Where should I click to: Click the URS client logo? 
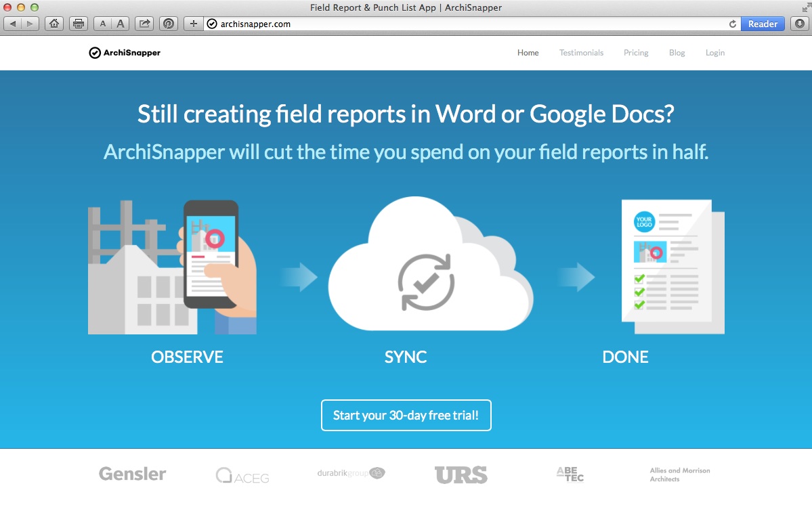(461, 475)
